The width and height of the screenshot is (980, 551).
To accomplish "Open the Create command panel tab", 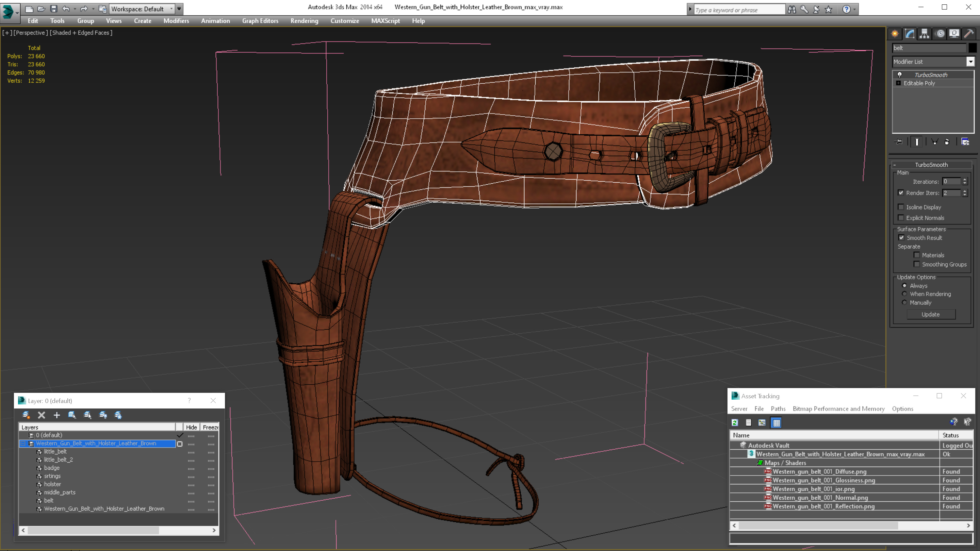I will [895, 34].
